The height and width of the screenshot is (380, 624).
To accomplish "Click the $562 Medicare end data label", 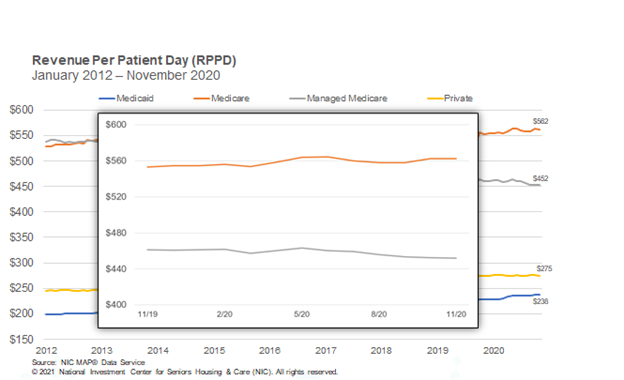I will pos(540,121).
